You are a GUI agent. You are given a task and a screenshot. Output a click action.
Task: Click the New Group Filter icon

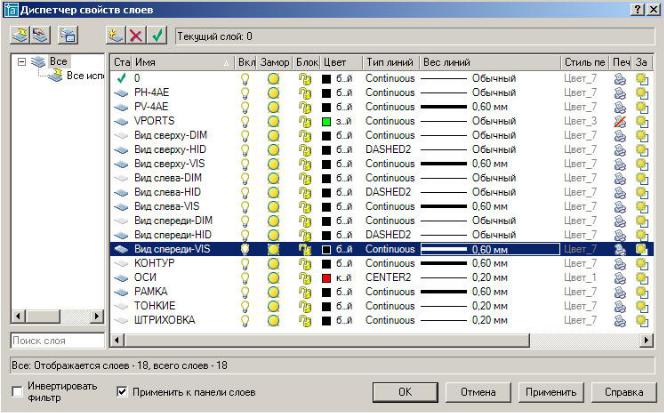[x=41, y=35]
